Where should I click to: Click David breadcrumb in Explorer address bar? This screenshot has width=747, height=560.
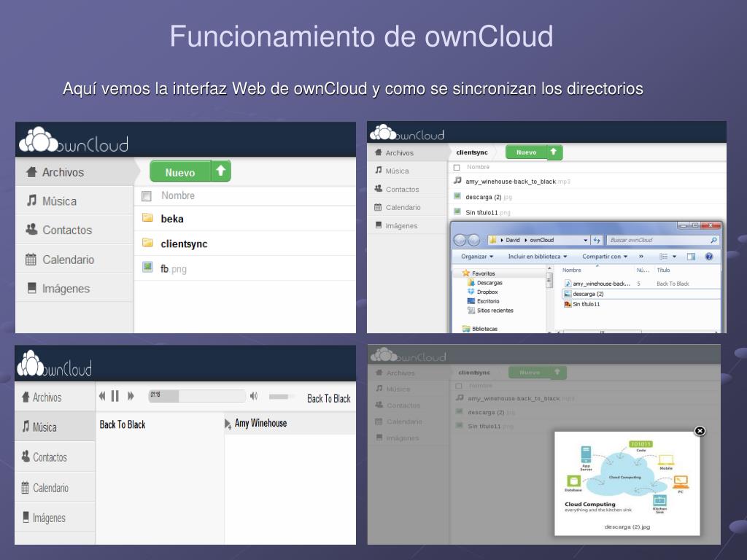point(513,240)
